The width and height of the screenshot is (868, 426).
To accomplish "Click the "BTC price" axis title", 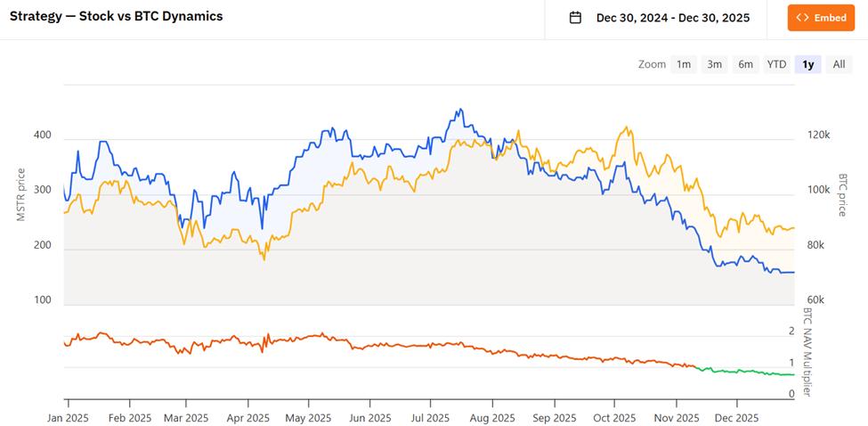I will (841, 195).
